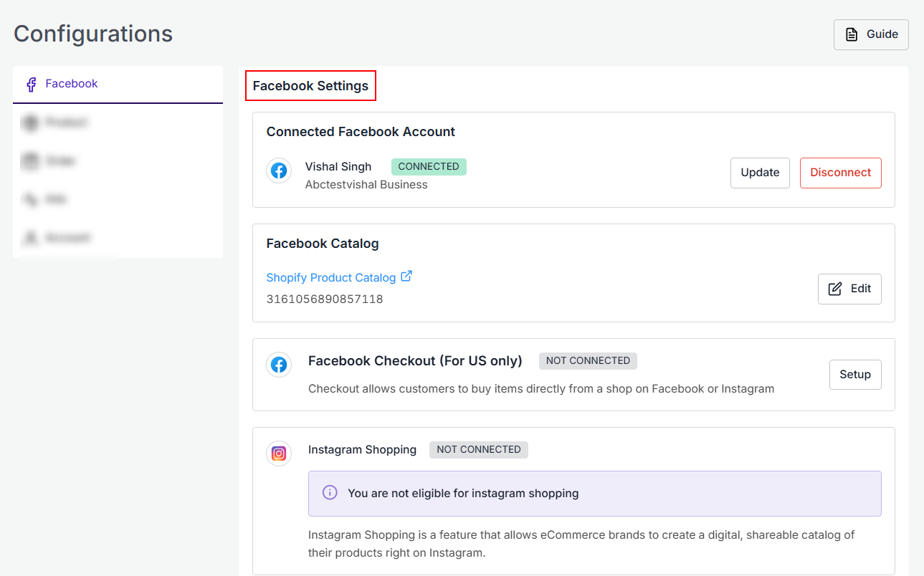Viewport: 924px width, 576px height.
Task: Click the Facebook logo next to Facebook Checkout
Action: point(279,365)
